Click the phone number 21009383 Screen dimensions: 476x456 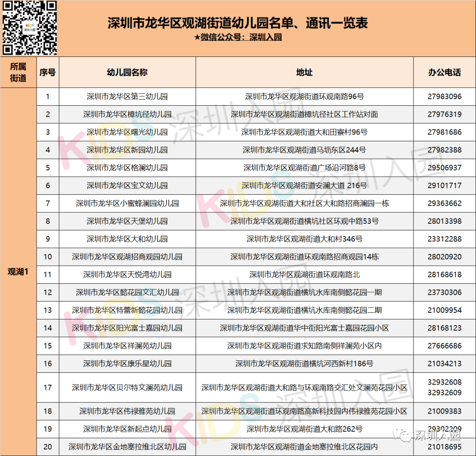[x=444, y=411]
